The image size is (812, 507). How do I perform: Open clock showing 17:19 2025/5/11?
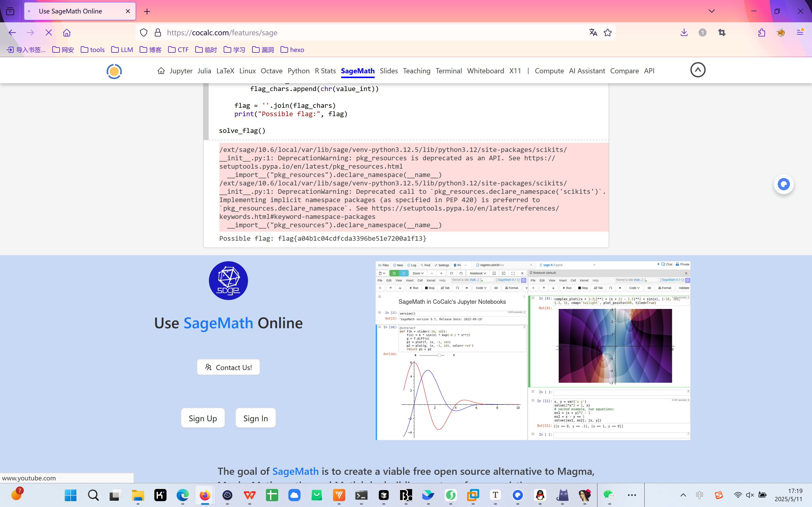click(x=788, y=495)
